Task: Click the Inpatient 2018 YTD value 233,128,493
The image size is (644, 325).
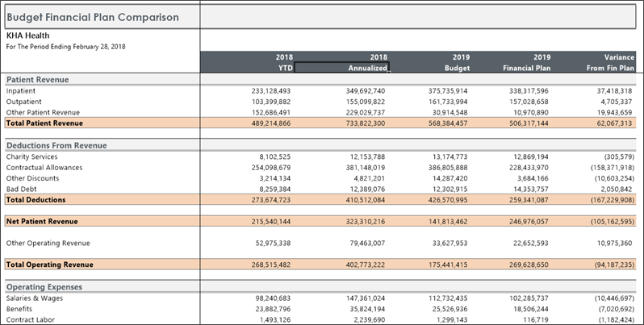Action: 270,91
